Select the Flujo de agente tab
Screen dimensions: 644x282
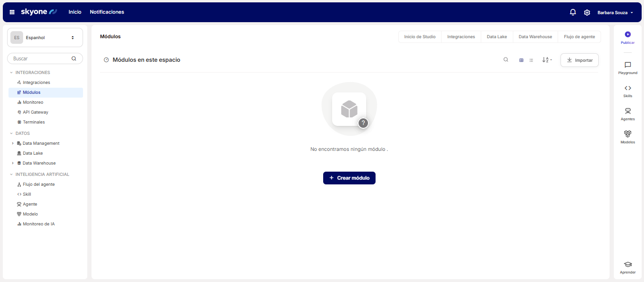point(579,37)
